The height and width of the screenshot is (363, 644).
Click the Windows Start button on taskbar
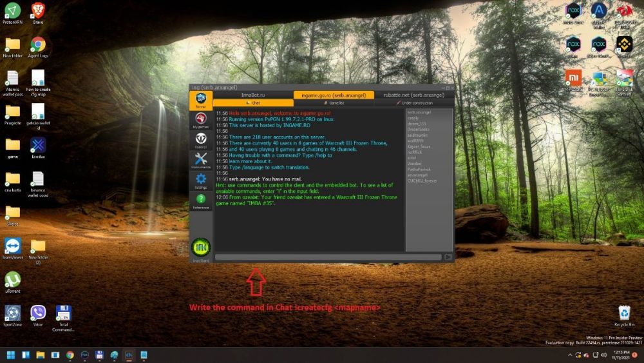(x=11, y=355)
